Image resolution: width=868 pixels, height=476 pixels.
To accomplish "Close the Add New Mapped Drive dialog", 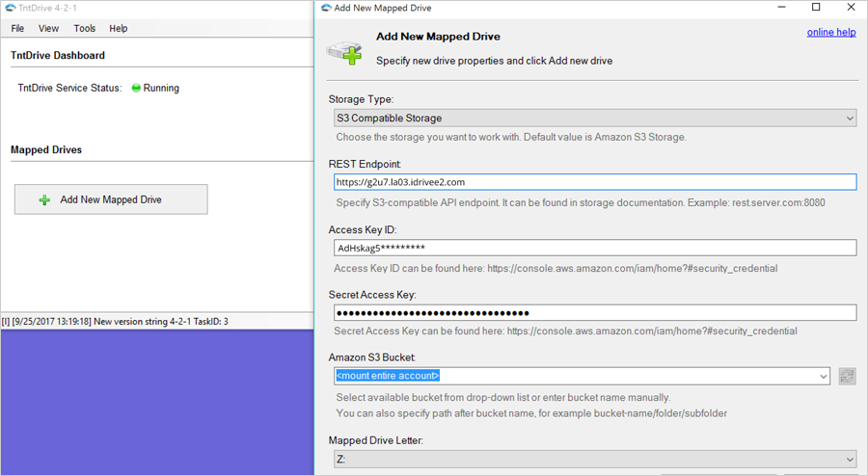I will 848,8.
